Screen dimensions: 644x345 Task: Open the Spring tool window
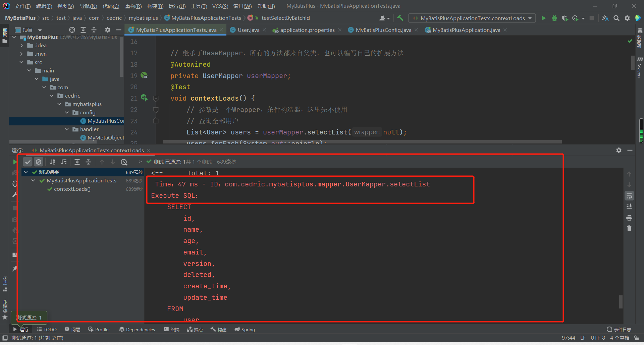click(245, 330)
